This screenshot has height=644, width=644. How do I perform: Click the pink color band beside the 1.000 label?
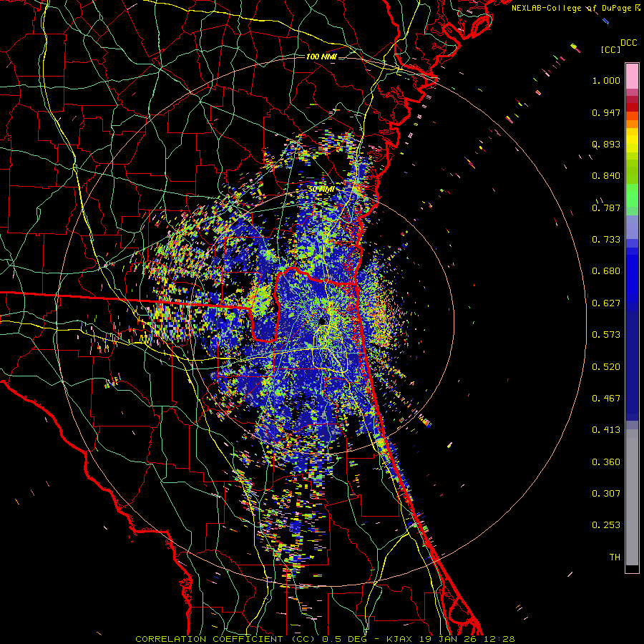click(x=632, y=77)
